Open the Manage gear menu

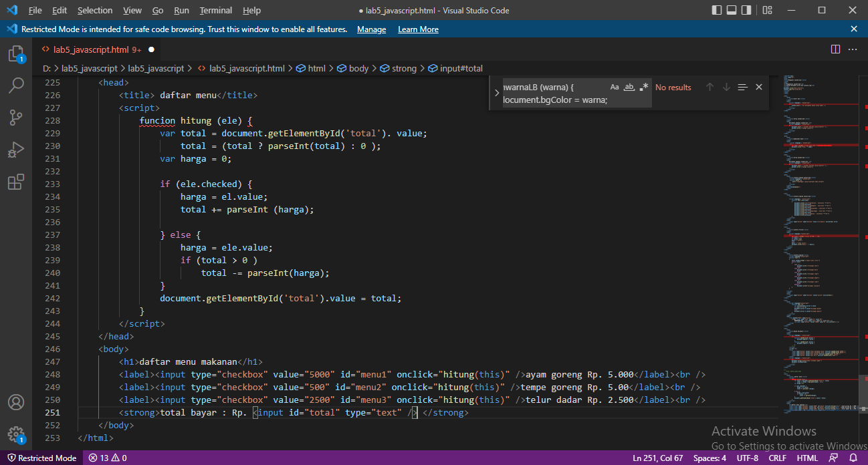(x=17, y=433)
